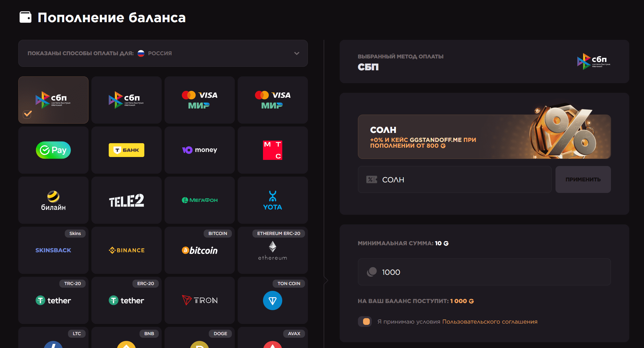Choose T-Bank payment option
Screen dimensions: 644x348
126,150
